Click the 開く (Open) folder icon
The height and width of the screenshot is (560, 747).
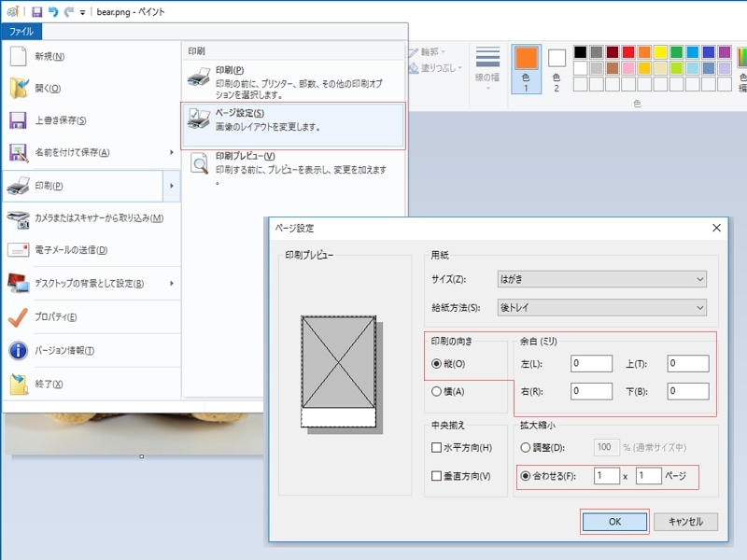click(x=19, y=89)
